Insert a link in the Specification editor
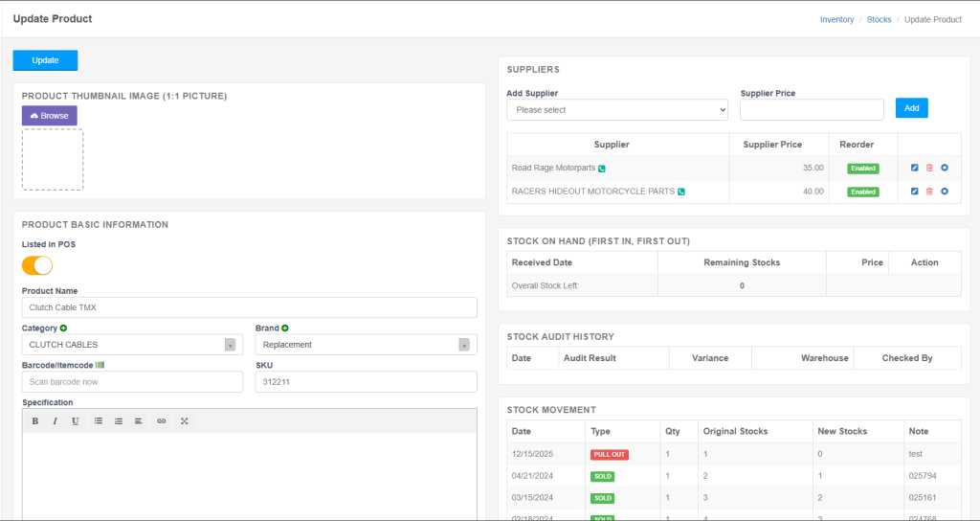The width and height of the screenshot is (980, 521). [161, 420]
